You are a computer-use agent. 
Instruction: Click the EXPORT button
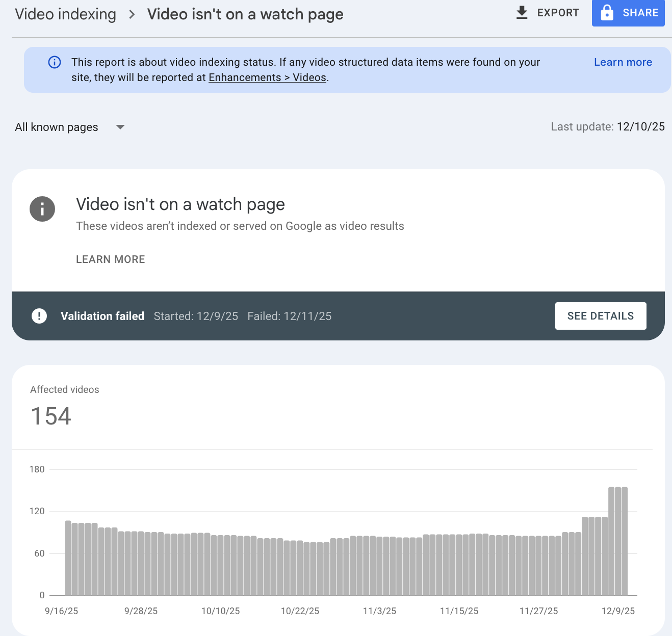coord(548,13)
